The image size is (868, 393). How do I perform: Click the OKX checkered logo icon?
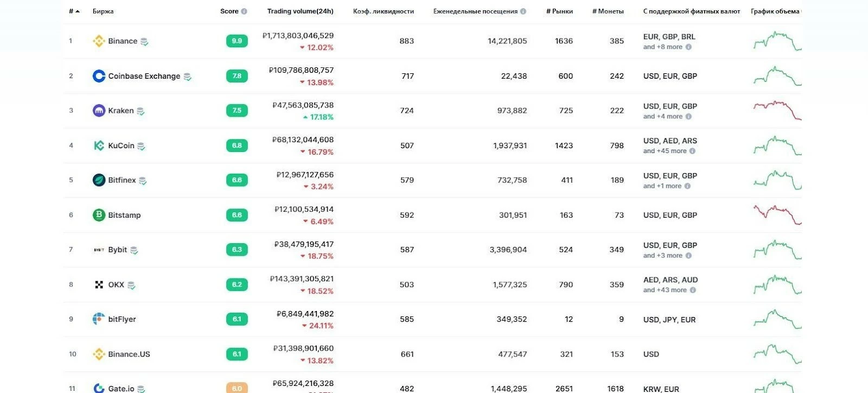click(99, 284)
